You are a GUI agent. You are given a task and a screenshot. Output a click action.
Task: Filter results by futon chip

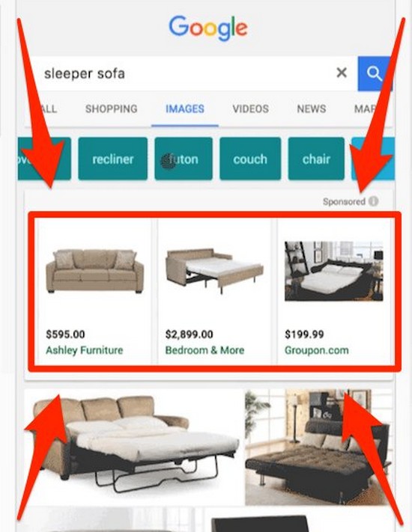coord(184,159)
